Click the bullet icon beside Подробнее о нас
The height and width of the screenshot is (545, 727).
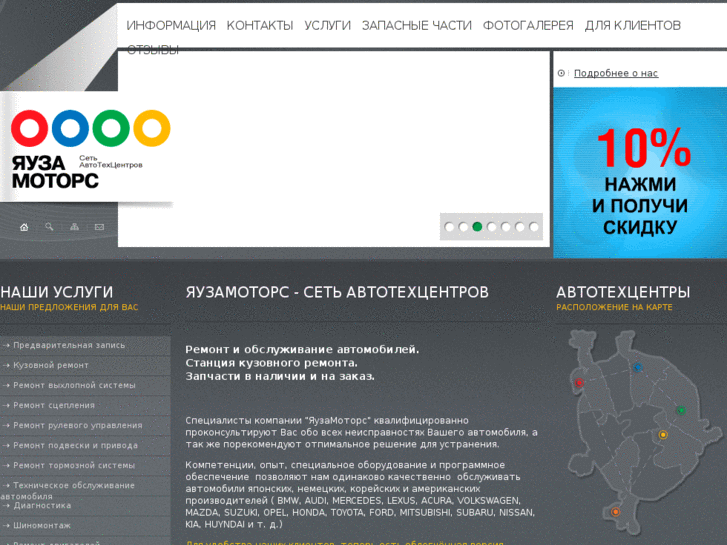pos(561,73)
